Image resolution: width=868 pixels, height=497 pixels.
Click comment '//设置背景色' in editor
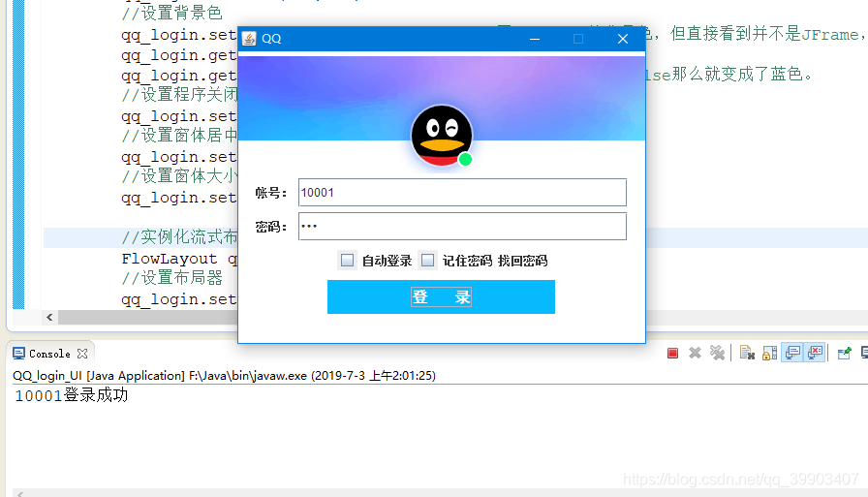[x=172, y=13]
